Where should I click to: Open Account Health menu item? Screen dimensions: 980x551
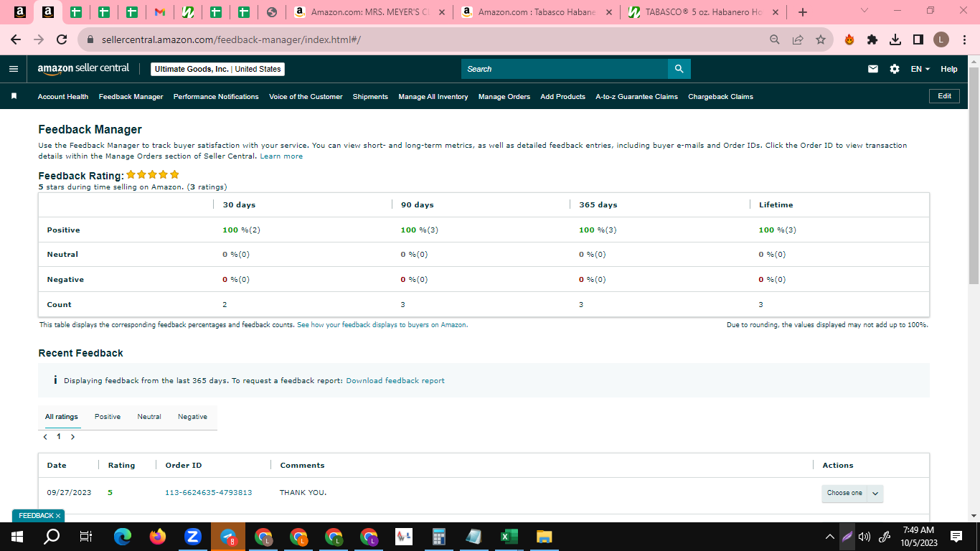pyautogui.click(x=63, y=96)
